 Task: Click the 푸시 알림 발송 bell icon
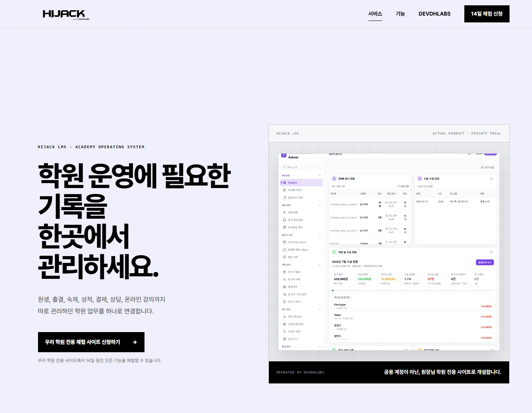coord(284,220)
